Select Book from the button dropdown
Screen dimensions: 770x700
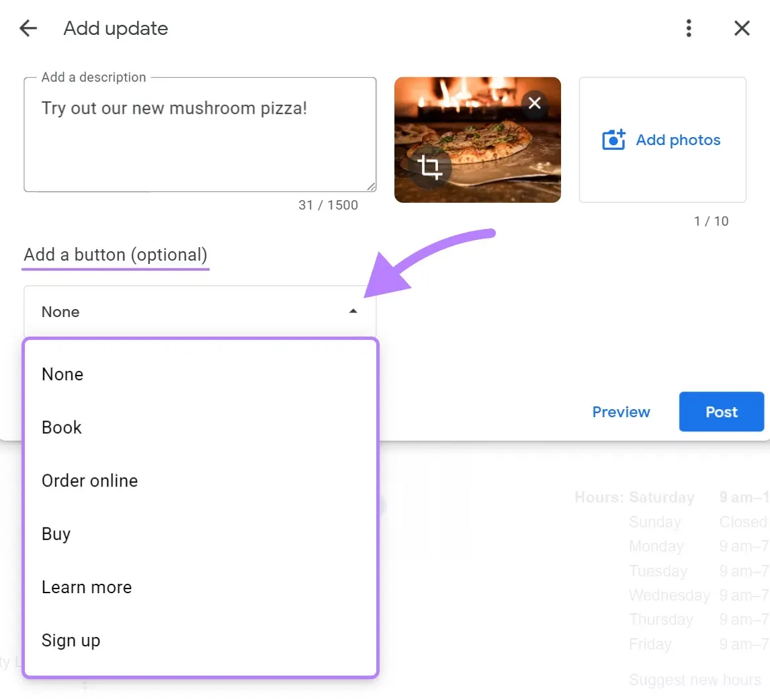coord(61,427)
